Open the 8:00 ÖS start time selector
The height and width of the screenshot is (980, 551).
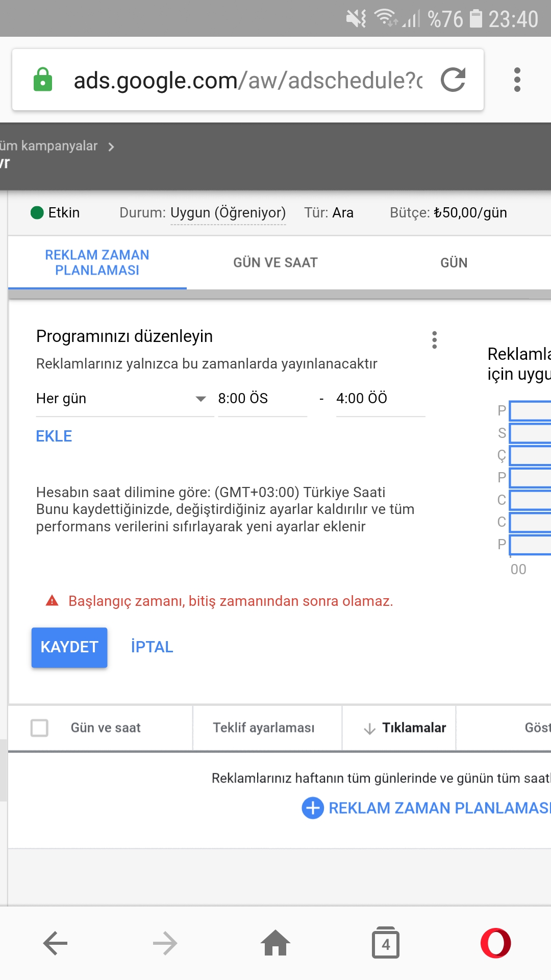click(263, 399)
